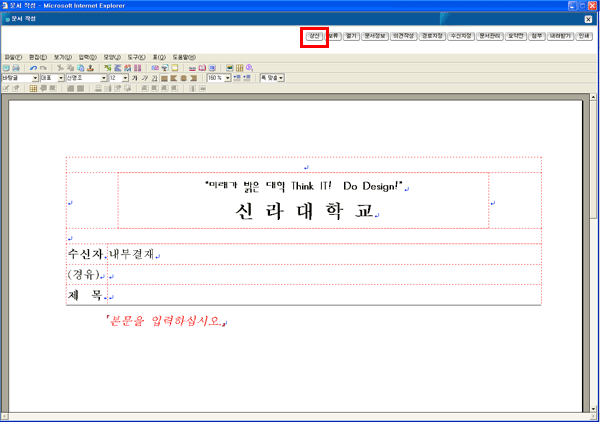Set justify alignment
Viewport: 600px width, 422px height.
[165, 78]
